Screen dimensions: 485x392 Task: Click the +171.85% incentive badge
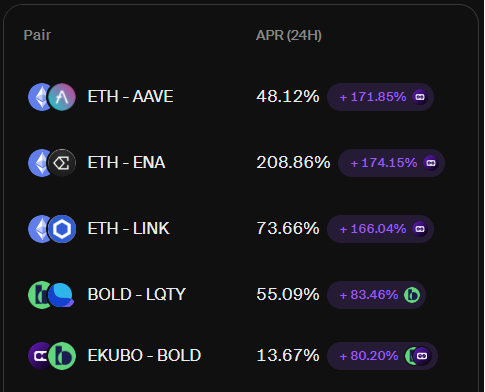coord(380,97)
